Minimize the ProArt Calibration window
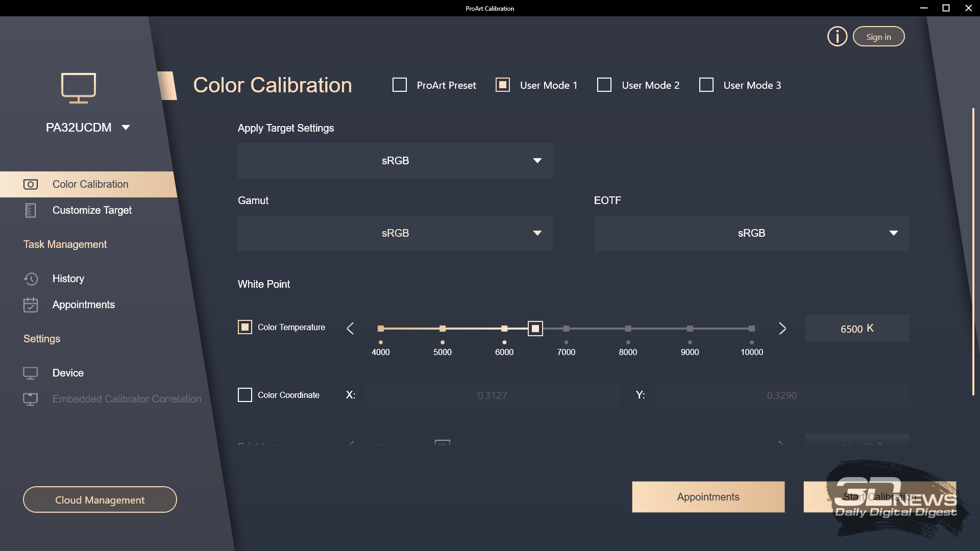The height and width of the screenshot is (551, 980). (x=924, y=8)
